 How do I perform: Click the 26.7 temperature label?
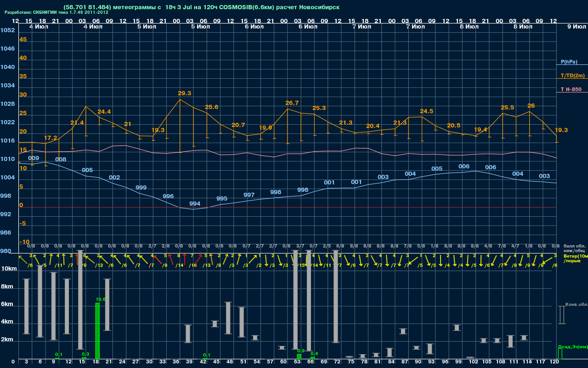click(x=292, y=103)
